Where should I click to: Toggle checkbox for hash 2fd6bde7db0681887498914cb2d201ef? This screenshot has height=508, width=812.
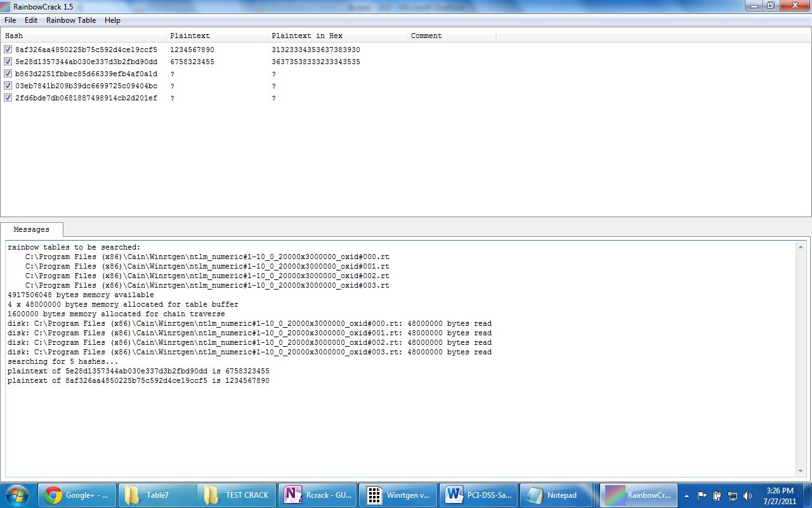tap(8, 98)
